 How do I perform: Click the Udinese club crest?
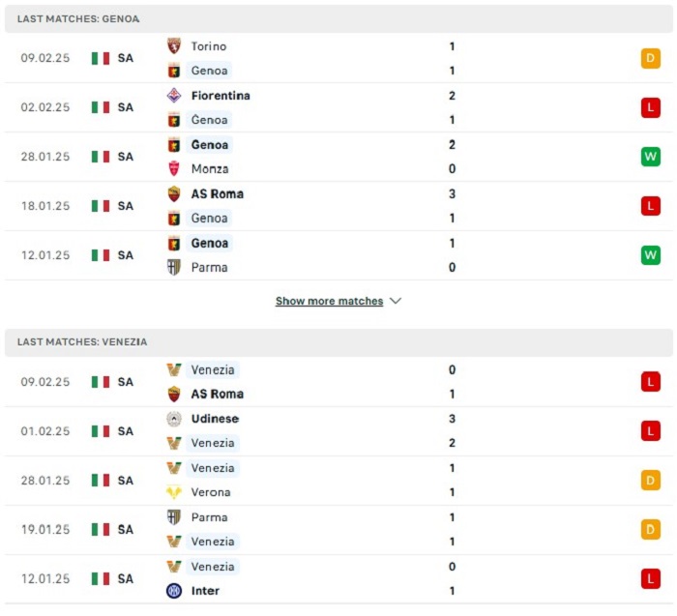click(174, 419)
